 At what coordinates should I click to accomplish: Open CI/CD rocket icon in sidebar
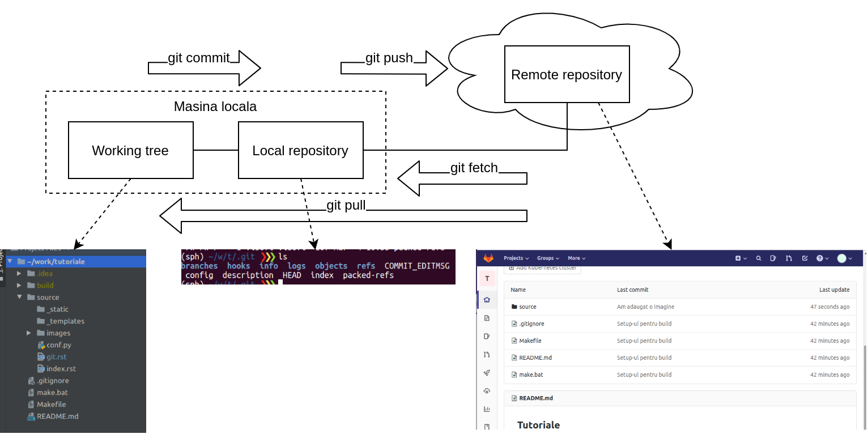point(487,372)
